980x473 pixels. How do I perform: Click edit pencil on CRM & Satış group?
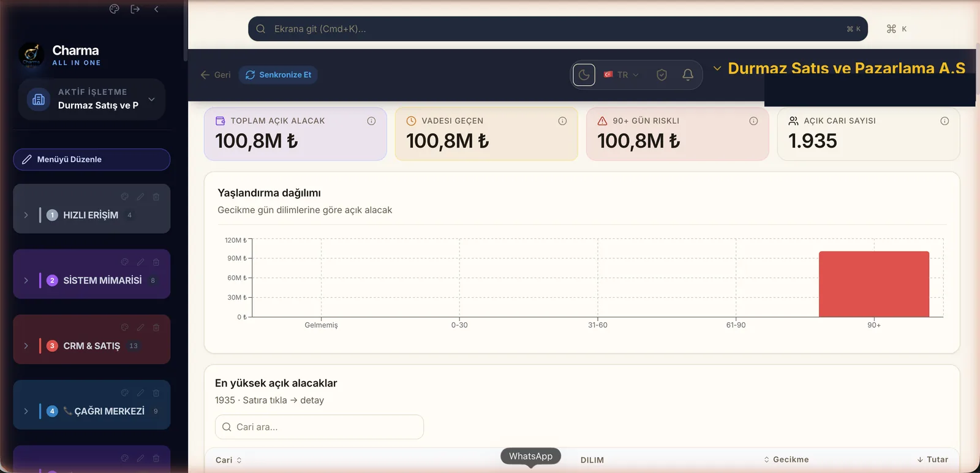[141, 327]
